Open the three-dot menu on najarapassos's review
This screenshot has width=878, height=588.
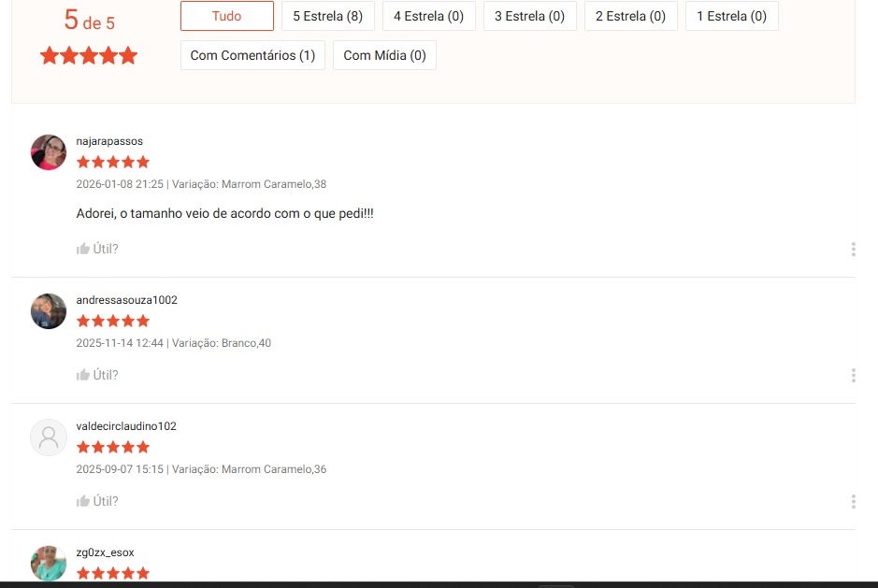(x=852, y=249)
